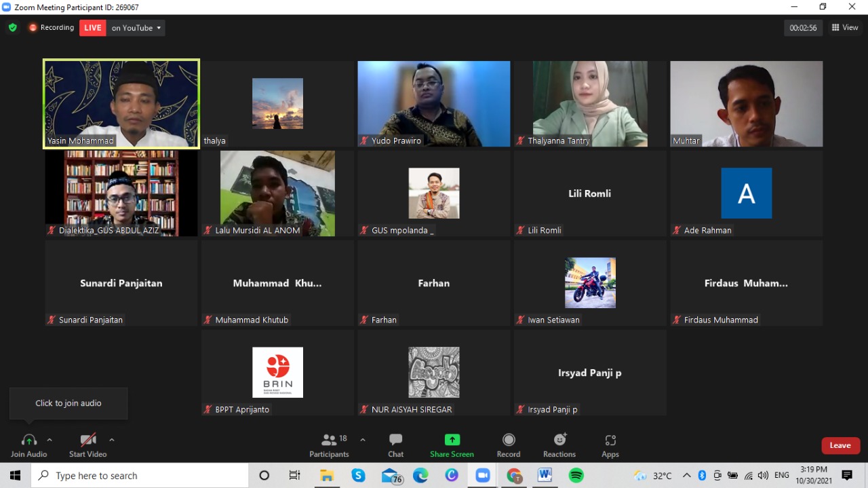868x488 pixels.
Task: Switch layout with the View button
Action: tap(845, 28)
